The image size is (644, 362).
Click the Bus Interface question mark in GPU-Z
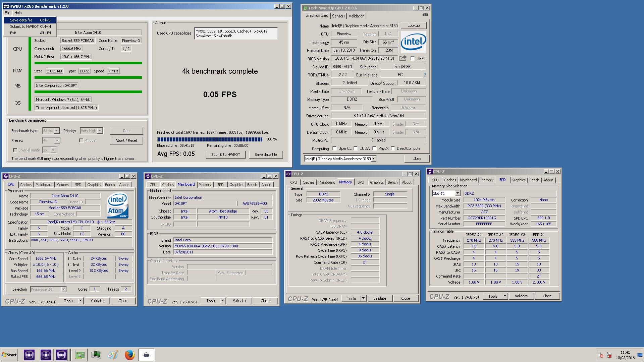click(x=425, y=75)
